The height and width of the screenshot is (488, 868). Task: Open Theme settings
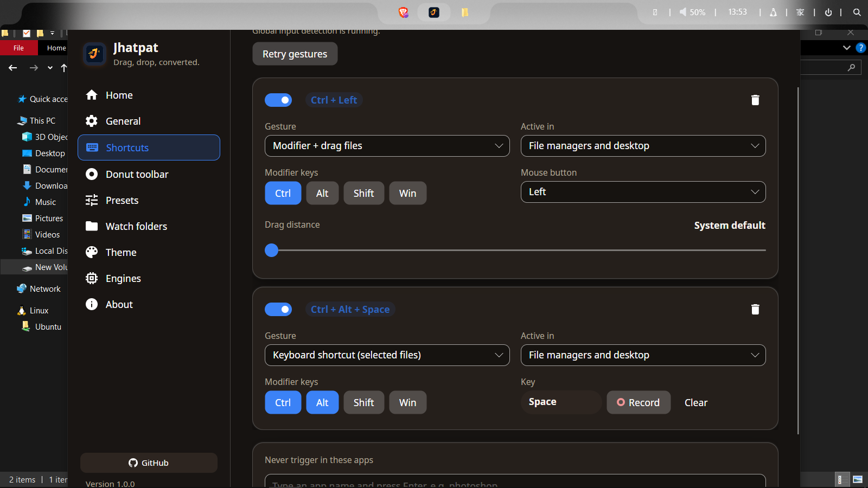pos(149,253)
